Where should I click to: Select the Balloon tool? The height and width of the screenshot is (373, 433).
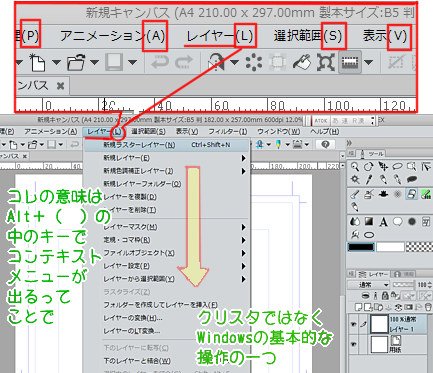pos(397,222)
